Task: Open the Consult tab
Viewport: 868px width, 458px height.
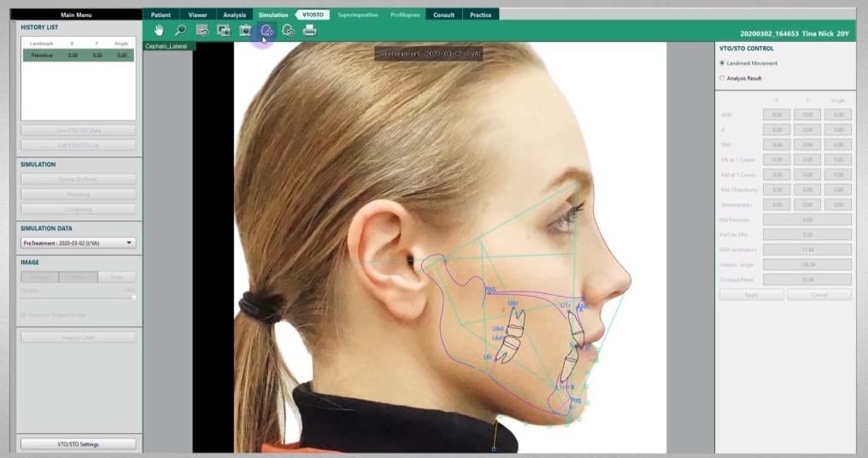Action: coord(443,15)
